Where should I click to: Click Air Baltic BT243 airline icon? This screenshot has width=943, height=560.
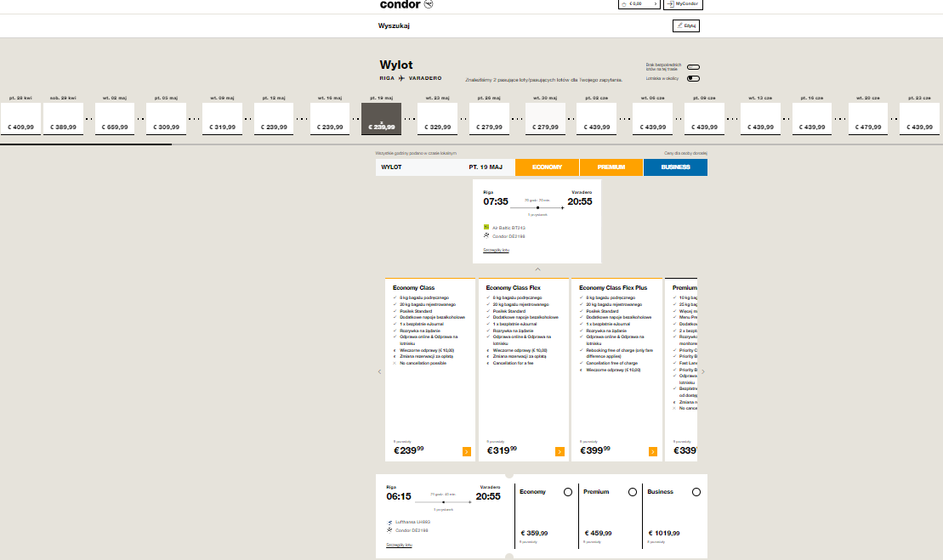click(x=486, y=227)
